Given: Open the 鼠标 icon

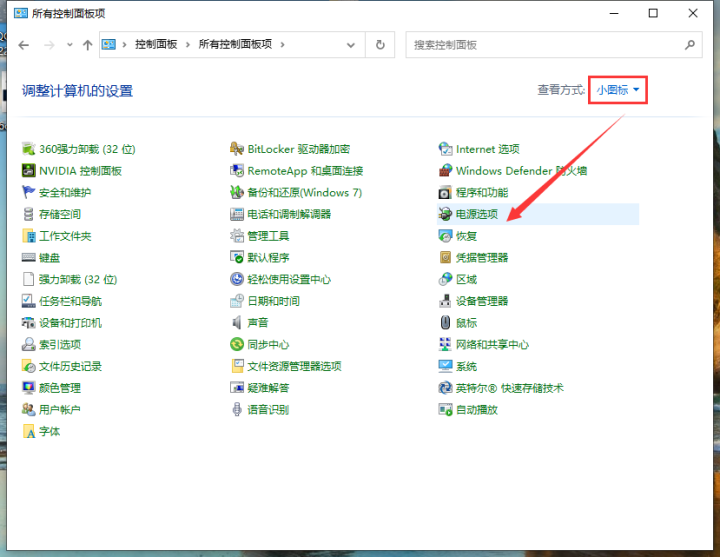Looking at the screenshot, I should (x=445, y=322).
